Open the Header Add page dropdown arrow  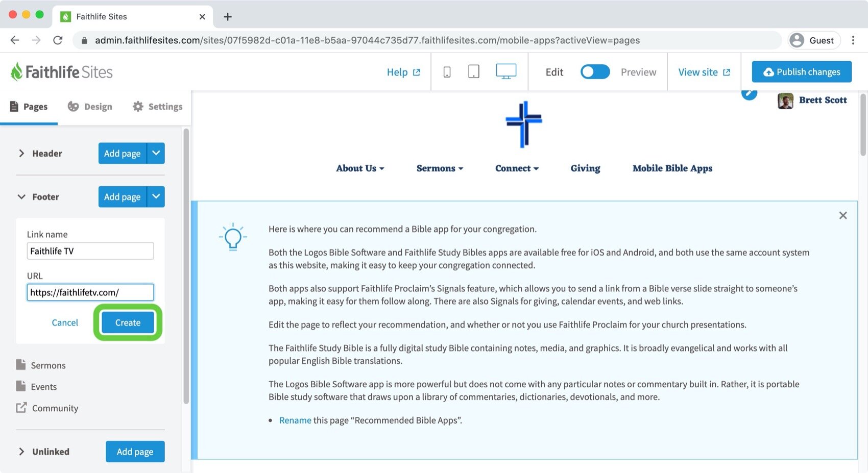click(x=156, y=153)
